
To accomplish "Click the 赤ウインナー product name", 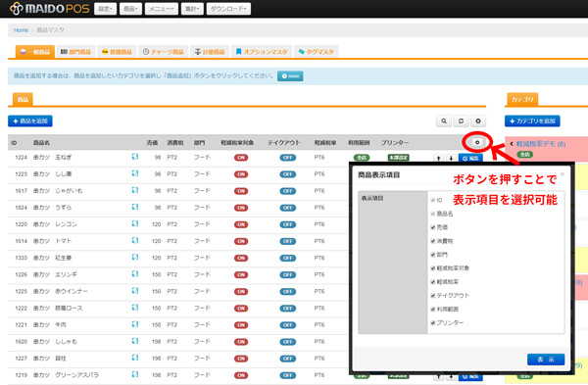I will click(x=72, y=291).
